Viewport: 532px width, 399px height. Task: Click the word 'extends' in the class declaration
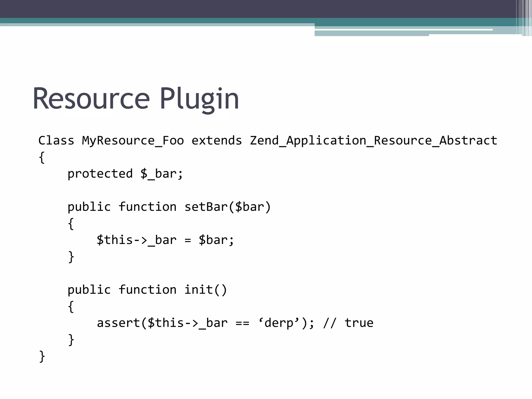(x=217, y=141)
